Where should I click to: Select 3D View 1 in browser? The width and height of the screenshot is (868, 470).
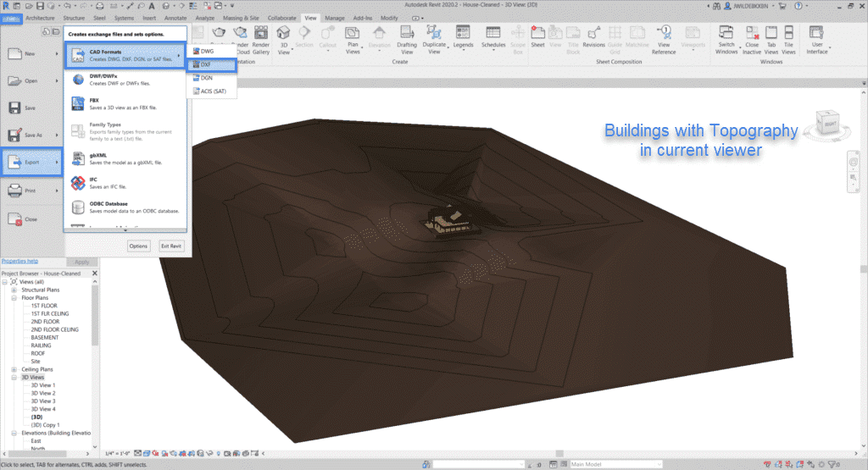(42, 385)
